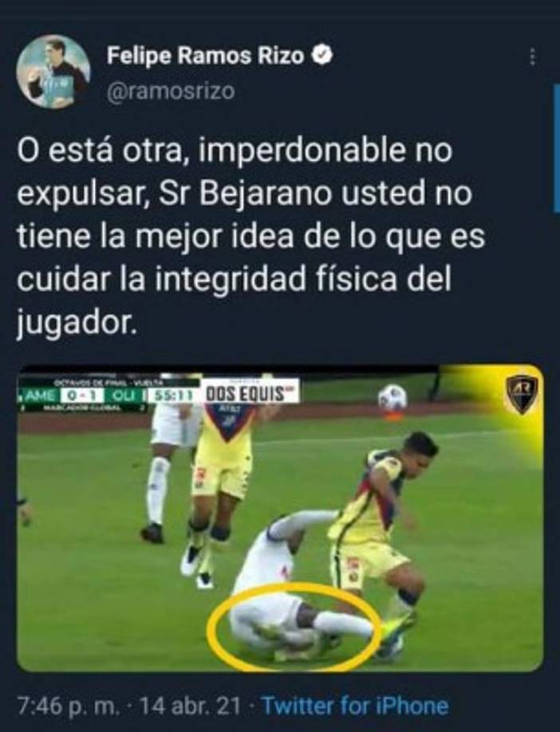Click the Dos Equis sponsor logo

(246, 395)
